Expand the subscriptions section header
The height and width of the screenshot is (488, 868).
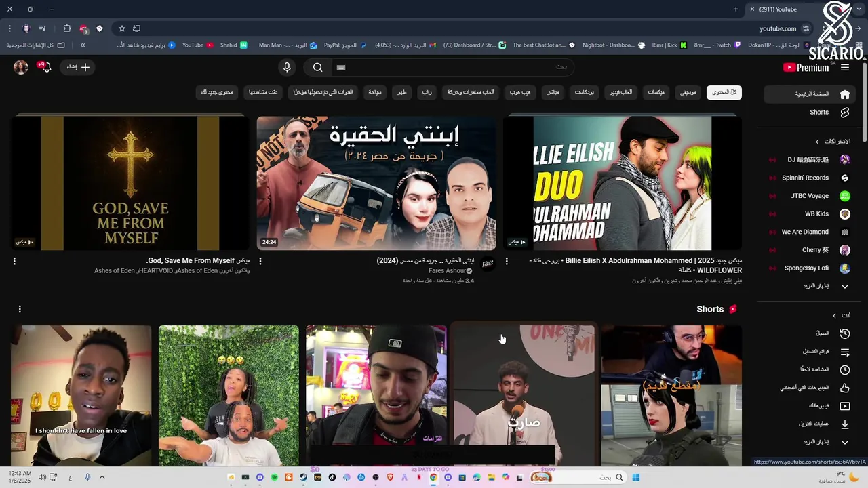[x=833, y=141]
